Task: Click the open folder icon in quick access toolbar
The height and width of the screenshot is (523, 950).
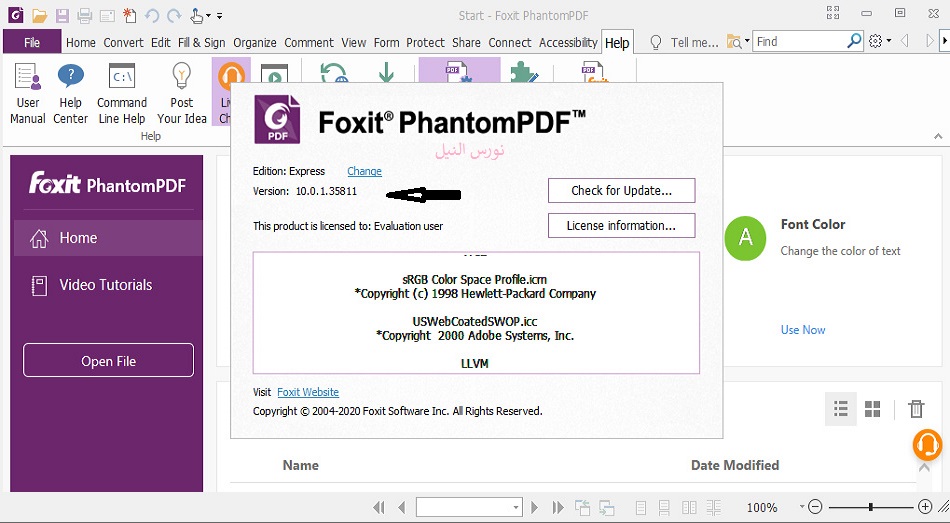Action: click(x=40, y=15)
